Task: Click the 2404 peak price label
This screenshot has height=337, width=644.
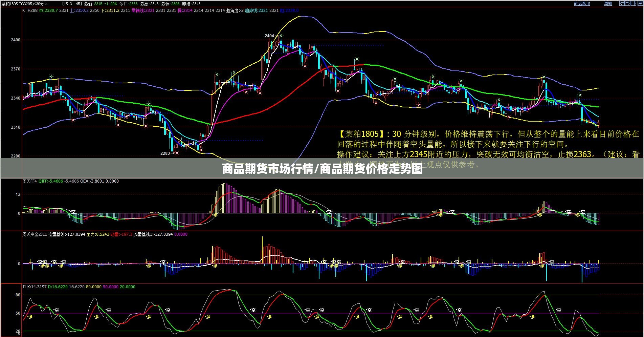Action: (x=269, y=36)
